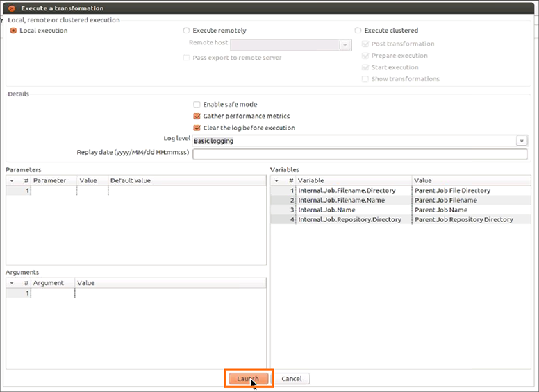The width and height of the screenshot is (539, 392).
Task: Open Variables table sort arrow
Action: point(276,180)
